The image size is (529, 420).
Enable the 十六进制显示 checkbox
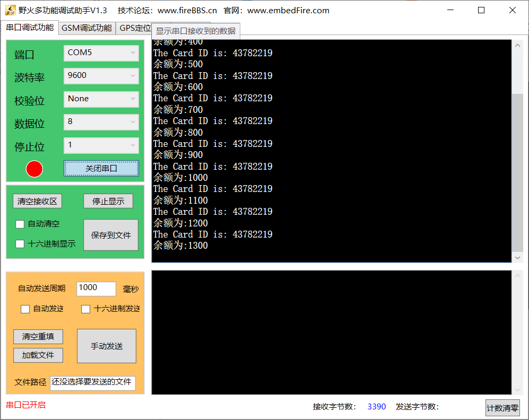pos(20,244)
